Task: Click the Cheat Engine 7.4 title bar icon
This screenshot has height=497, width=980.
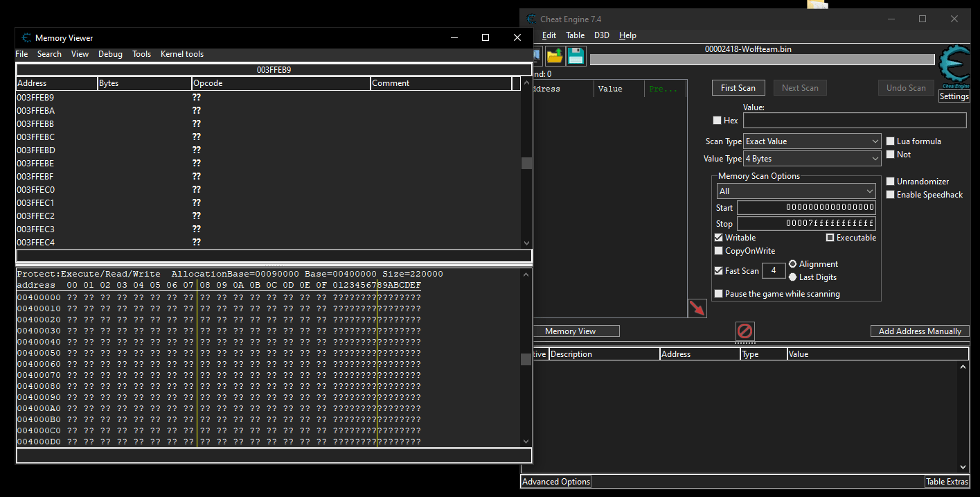Action: click(x=531, y=19)
